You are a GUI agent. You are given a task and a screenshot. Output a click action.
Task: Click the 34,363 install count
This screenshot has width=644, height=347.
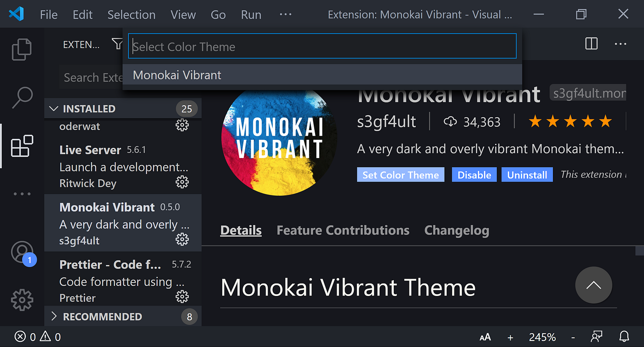click(482, 122)
